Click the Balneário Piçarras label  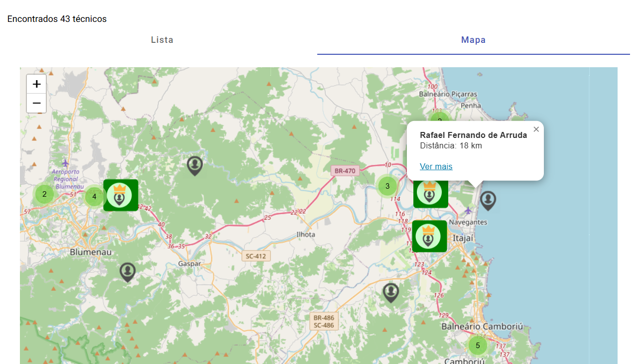pos(448,94)
